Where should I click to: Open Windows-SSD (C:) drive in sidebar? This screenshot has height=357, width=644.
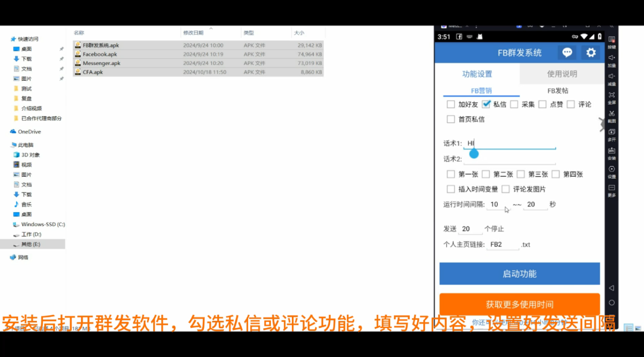tap(38, 224)
